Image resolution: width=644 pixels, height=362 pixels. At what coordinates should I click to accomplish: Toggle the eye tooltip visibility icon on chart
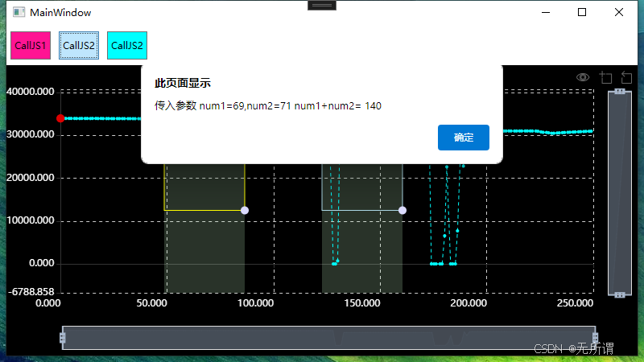pos(582,77)
